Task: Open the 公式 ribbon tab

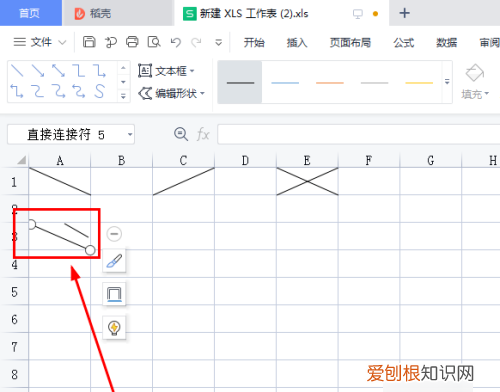Action: point(403,42)
